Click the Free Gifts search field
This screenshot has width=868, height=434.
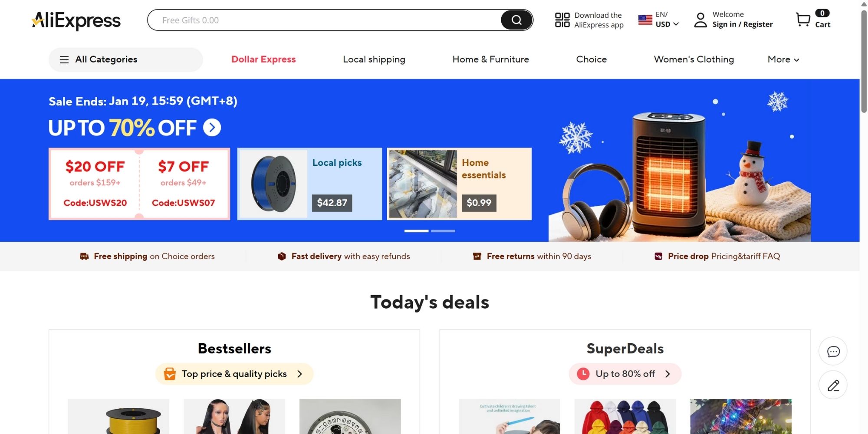click(x=324, y=20)
